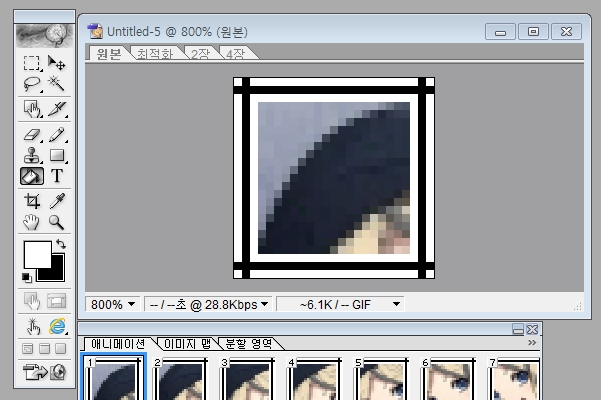
Task: Select the Hand tool
Action: [x=31, y=222]
